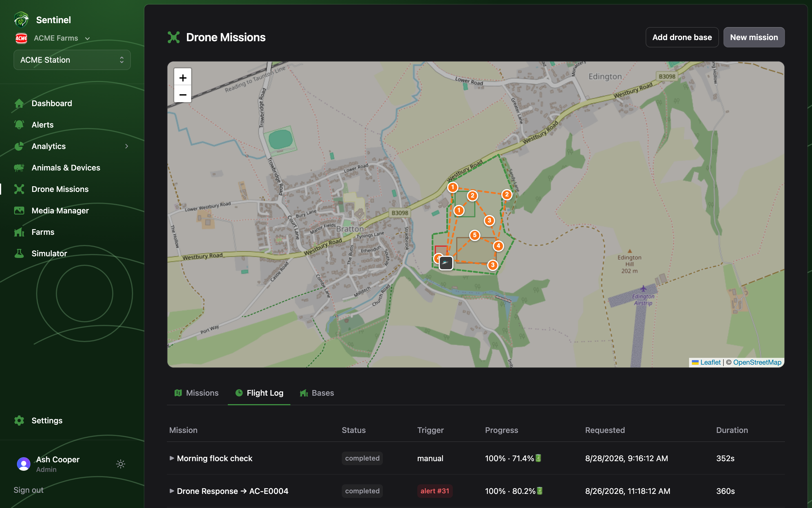
Task: Click Sign out
Action: 28,490
